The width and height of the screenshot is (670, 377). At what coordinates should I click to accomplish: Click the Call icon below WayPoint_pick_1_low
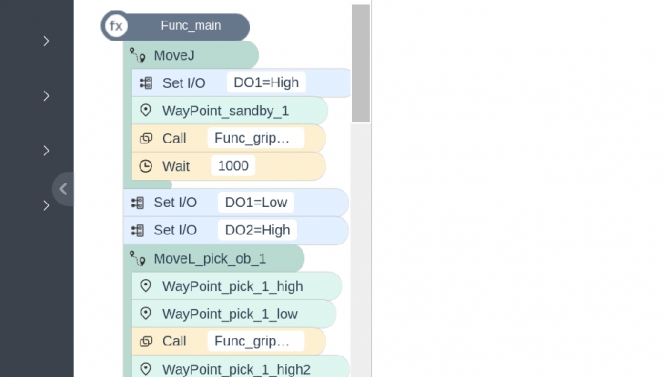pos(146,341)
